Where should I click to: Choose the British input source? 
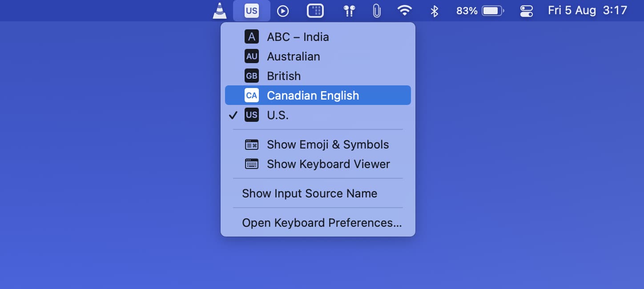pyautogui.click(x=318, y=76)
